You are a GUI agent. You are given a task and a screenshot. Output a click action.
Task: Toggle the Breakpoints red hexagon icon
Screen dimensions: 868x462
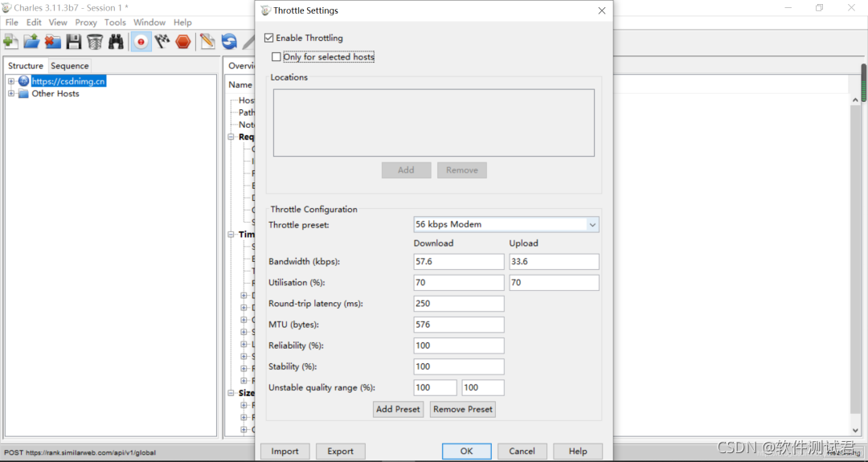pyautogui.click(x=183, y=42)
